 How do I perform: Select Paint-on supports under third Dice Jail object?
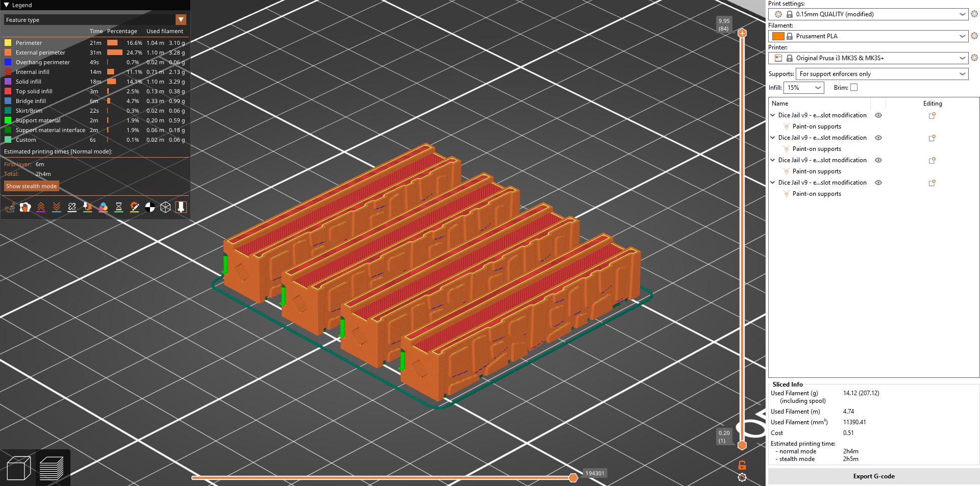click(x=817, y=171)
